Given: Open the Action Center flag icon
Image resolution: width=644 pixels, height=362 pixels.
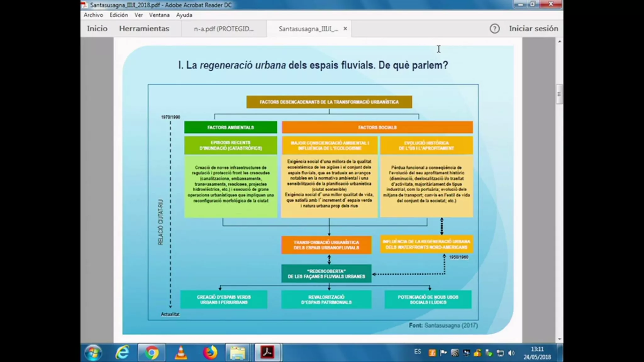Looking at the screenshot, I should point(444,353).
